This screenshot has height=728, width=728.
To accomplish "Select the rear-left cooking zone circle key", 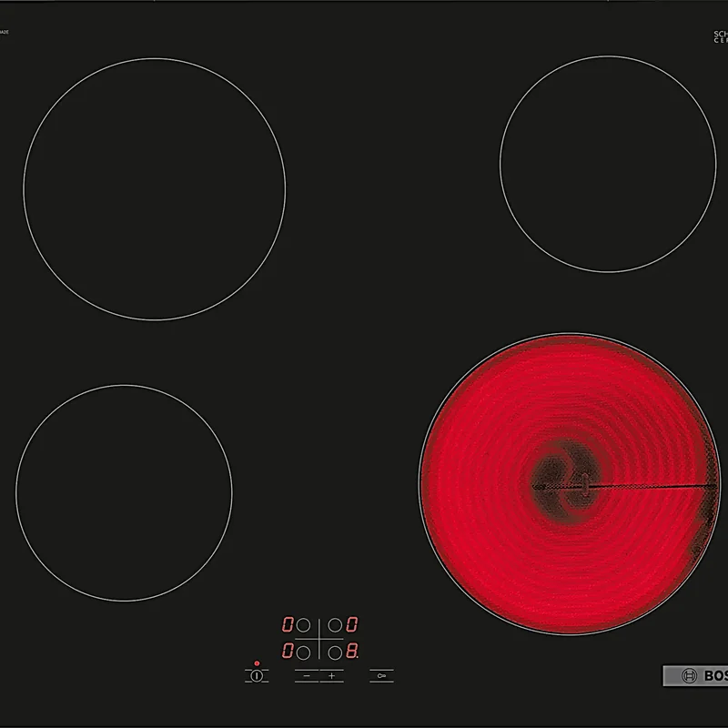I will pyautogui.click(x=303, y=625).
